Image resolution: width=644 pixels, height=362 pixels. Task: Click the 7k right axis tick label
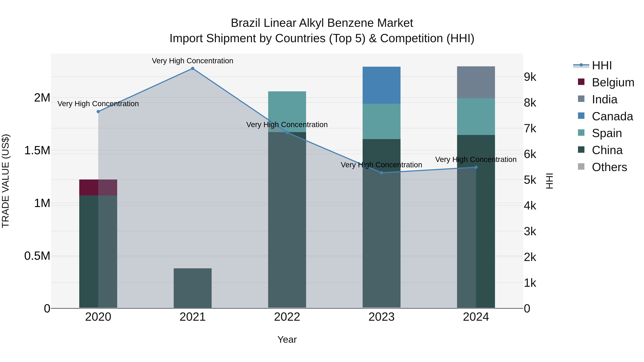(x=530, y=128)
